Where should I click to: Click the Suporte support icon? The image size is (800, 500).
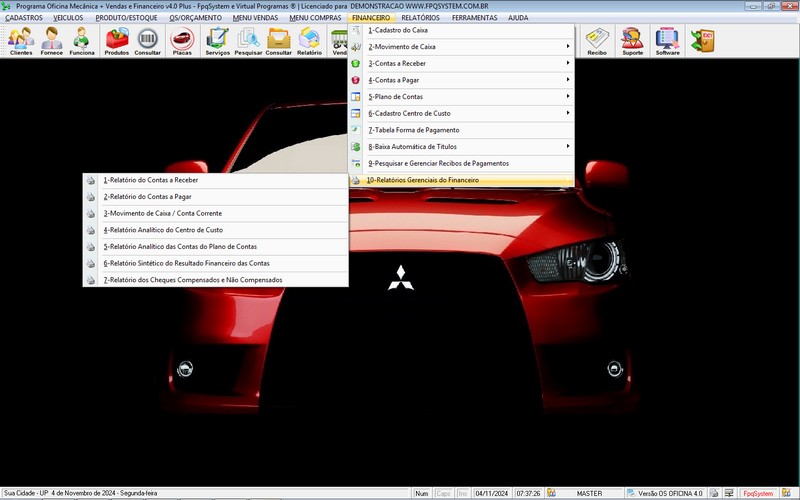[x=632, y=41]
